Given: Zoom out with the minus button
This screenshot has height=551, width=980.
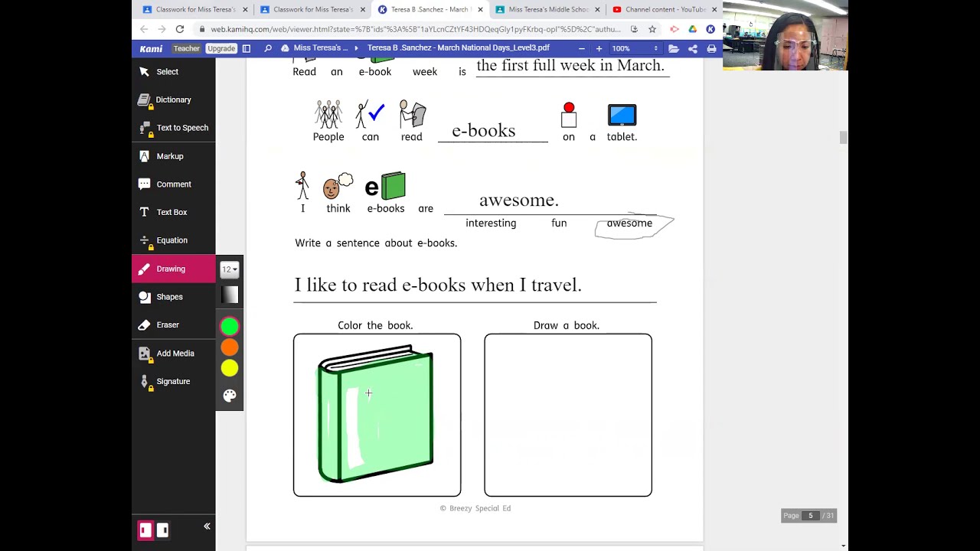Looking at the screenshot, I should (x=582, y=48).
